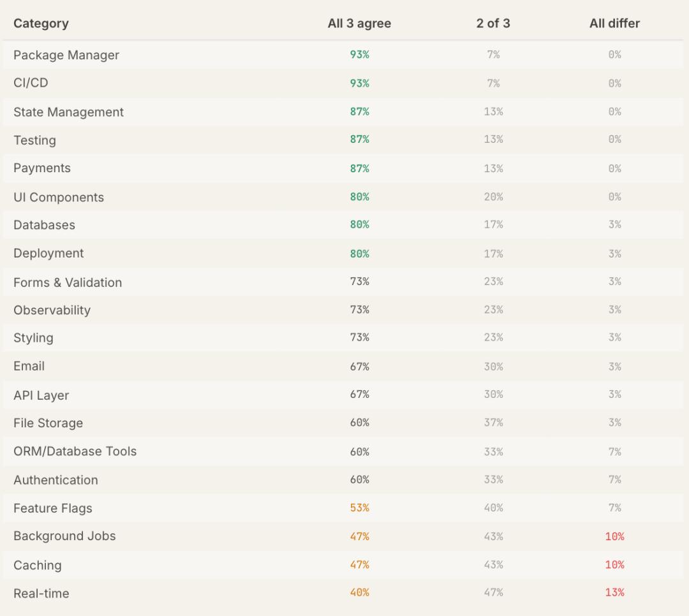The image size is (689, 616).
Task: Click the All 3 agree column header
Action: pos(359,24)
